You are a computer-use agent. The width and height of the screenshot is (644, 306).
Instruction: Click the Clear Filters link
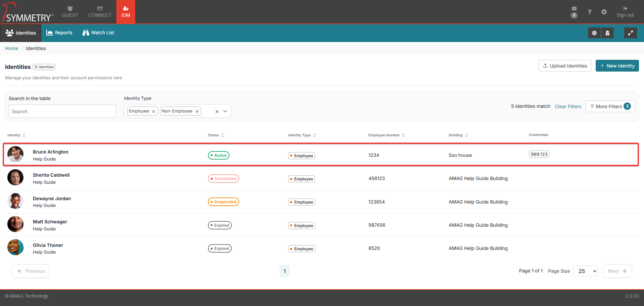click(x=568, y=106)
